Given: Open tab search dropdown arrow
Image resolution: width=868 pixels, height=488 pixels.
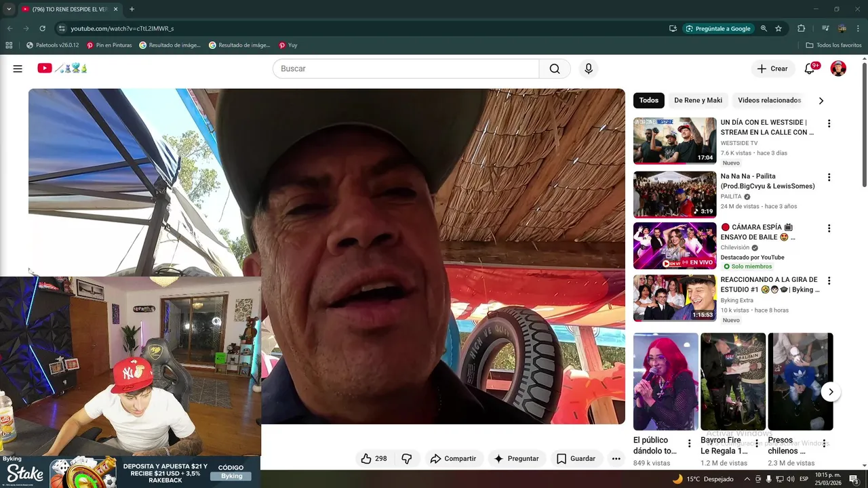Looking at the screenshot, I should click(9, 9).
